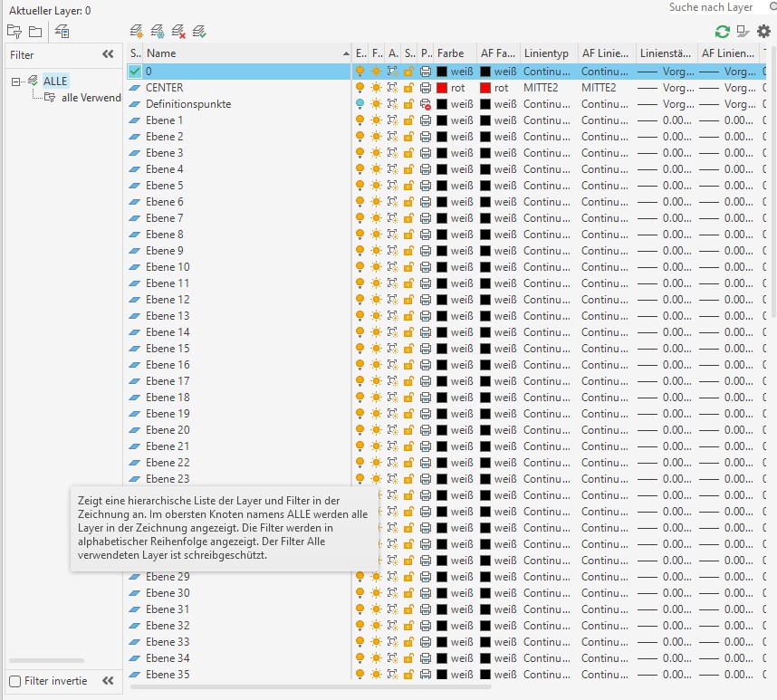Refresh the layer list with the green arrows

pyautogui.click(x=722, y=31)
